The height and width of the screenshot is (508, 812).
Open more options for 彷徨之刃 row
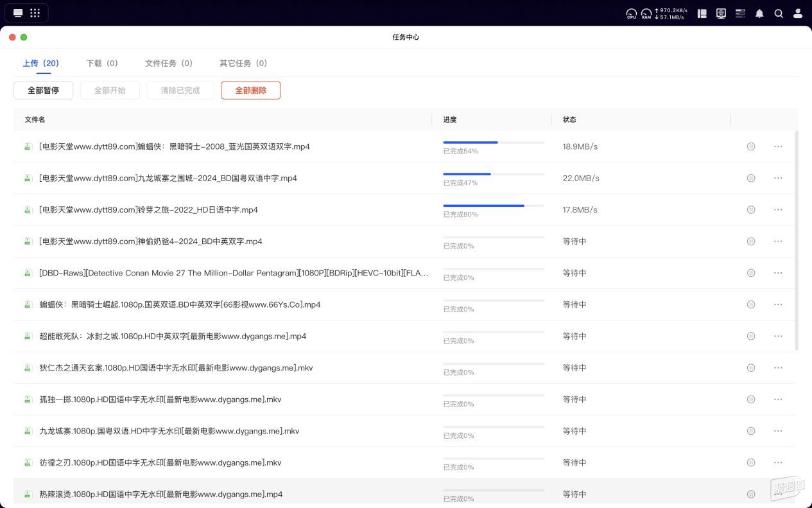(x=778, y=462)
